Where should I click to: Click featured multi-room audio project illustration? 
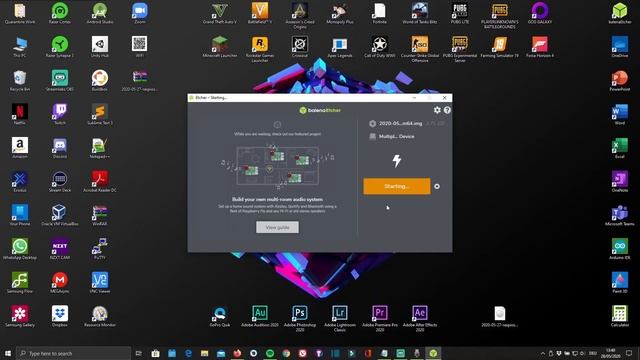(x=278, y=166)
